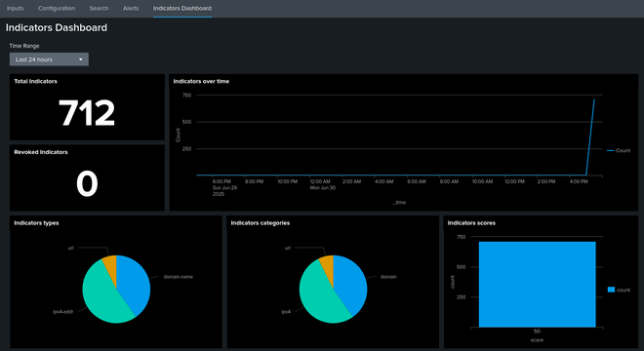Click the score axis title
The width and height of the screenshot is (644, 351).
(x=537, y=340)
